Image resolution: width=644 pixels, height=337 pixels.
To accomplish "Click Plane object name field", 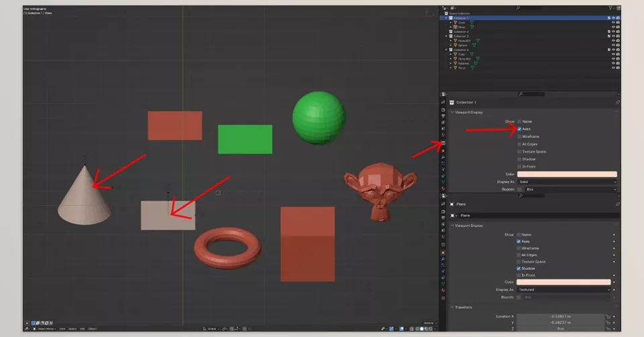I will click(x=538, y=216).
